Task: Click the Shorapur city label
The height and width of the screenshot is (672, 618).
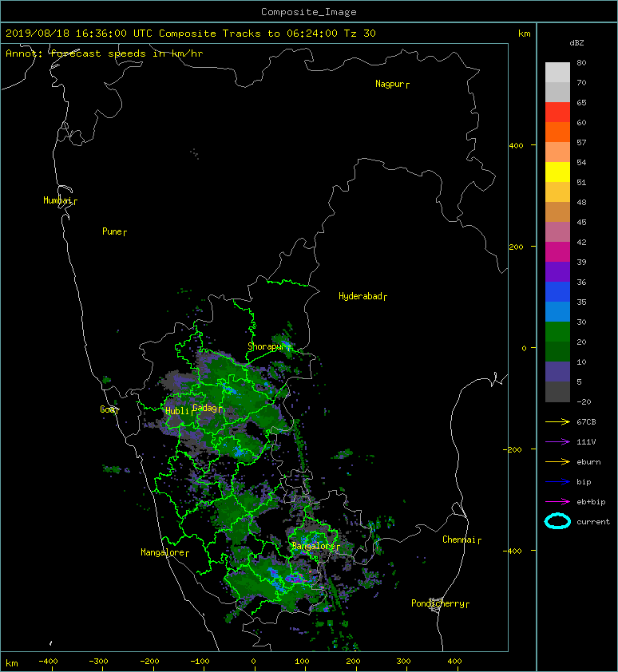Action: pyautogui.click(x=266, y=346)
